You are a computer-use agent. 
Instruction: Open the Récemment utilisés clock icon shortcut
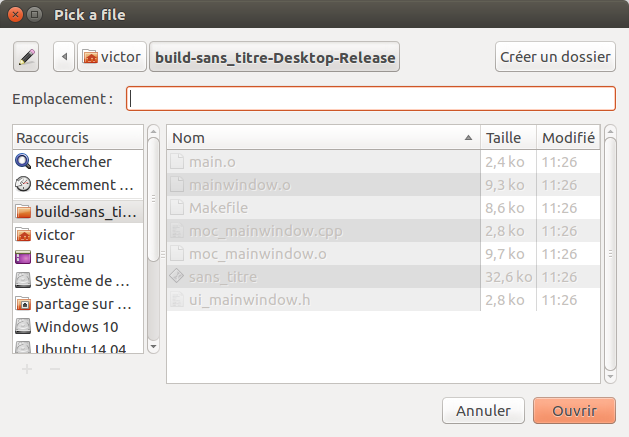[x=24, y=185]
